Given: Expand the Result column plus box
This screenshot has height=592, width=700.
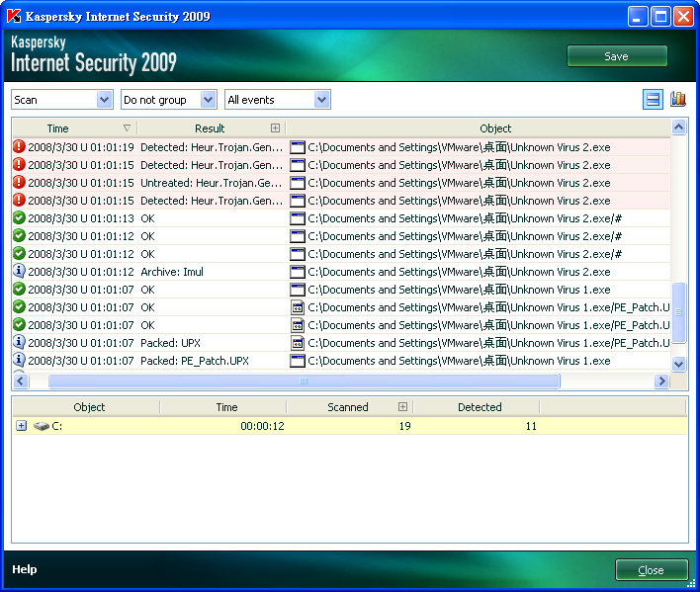Looking at the screenshot, I should (276, 128).
